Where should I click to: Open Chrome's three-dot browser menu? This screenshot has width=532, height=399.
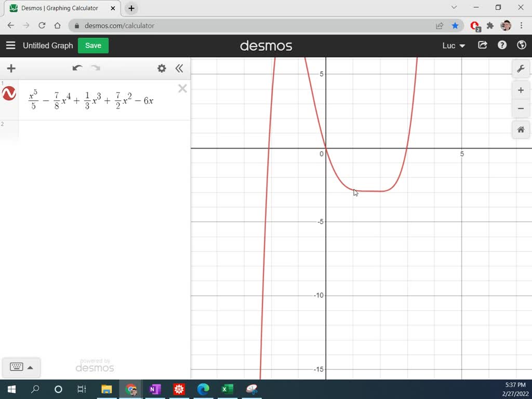521,25
